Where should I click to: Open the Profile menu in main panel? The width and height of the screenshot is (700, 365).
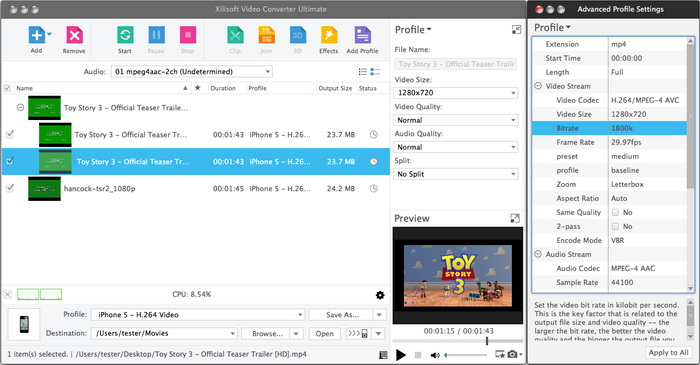[x=413, y=29]
